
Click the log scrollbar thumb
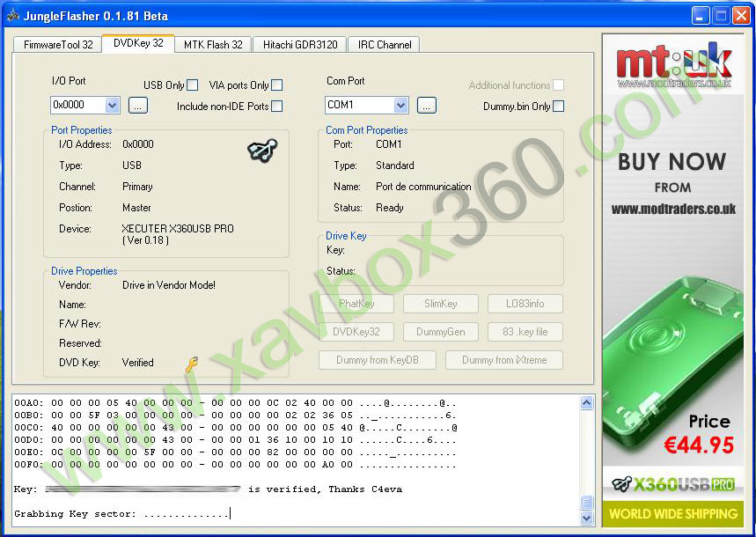point(586,503)
